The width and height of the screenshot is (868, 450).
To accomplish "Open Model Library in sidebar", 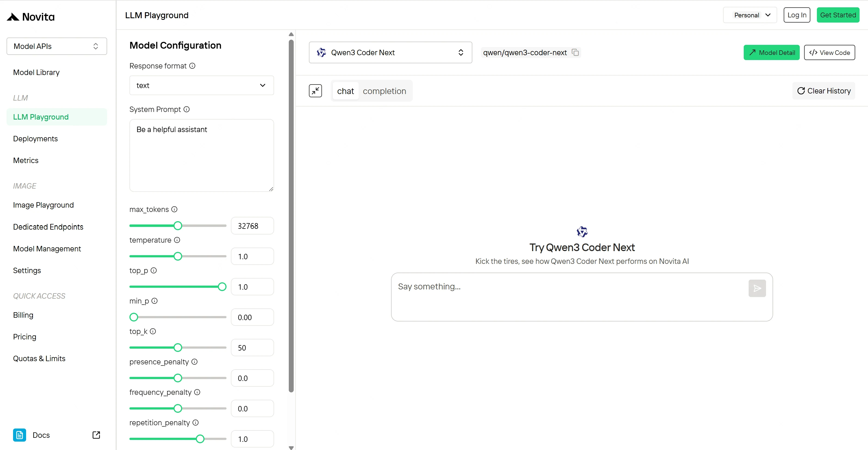I will (x=36, y=72).
